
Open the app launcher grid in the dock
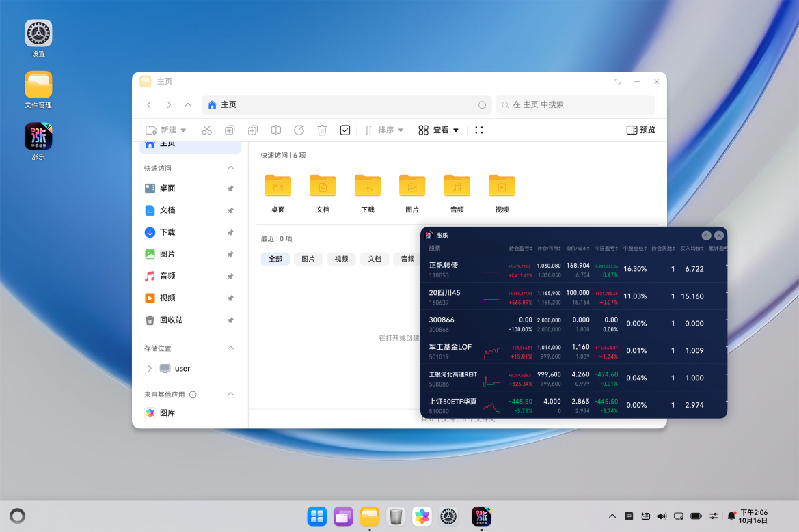[x=317, y=517]
